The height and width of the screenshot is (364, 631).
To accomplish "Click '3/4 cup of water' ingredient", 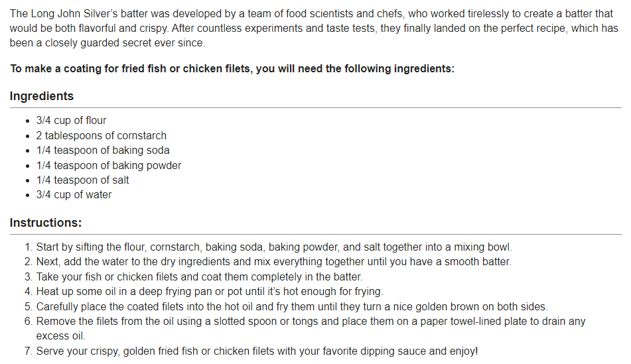I will [x=74, y=195].
